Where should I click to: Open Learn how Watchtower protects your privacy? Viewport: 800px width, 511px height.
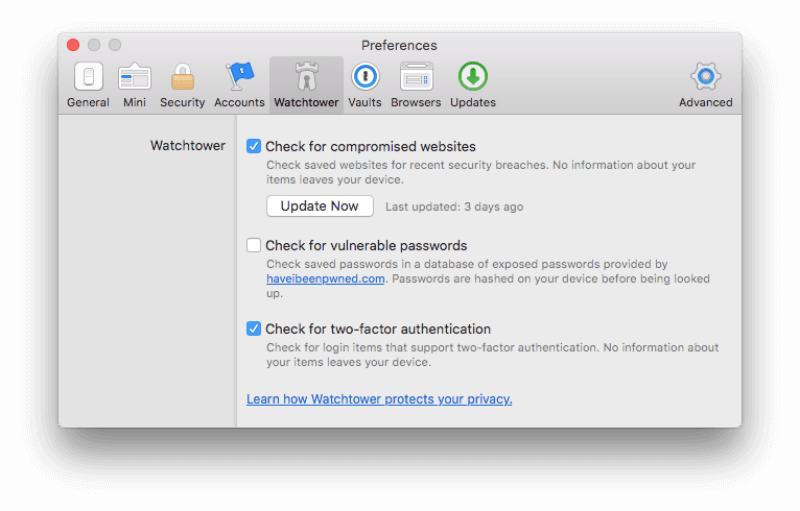[379, 399]
